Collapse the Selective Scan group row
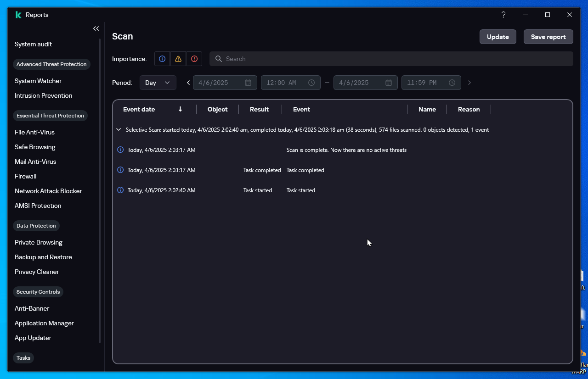Viewport: 588px width, 379px height. 119,130
